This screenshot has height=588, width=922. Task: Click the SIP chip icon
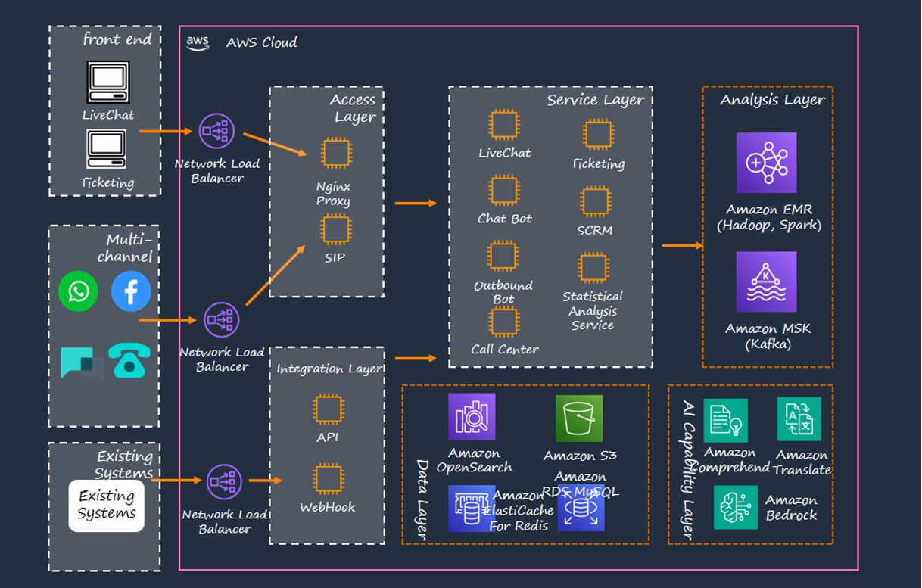tap(335, 229)
